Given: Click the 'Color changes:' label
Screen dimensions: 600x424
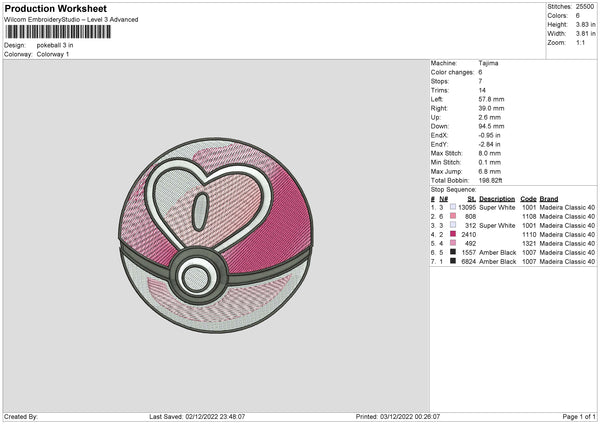Looking at the screenshot, I should (x=452, y=72).
